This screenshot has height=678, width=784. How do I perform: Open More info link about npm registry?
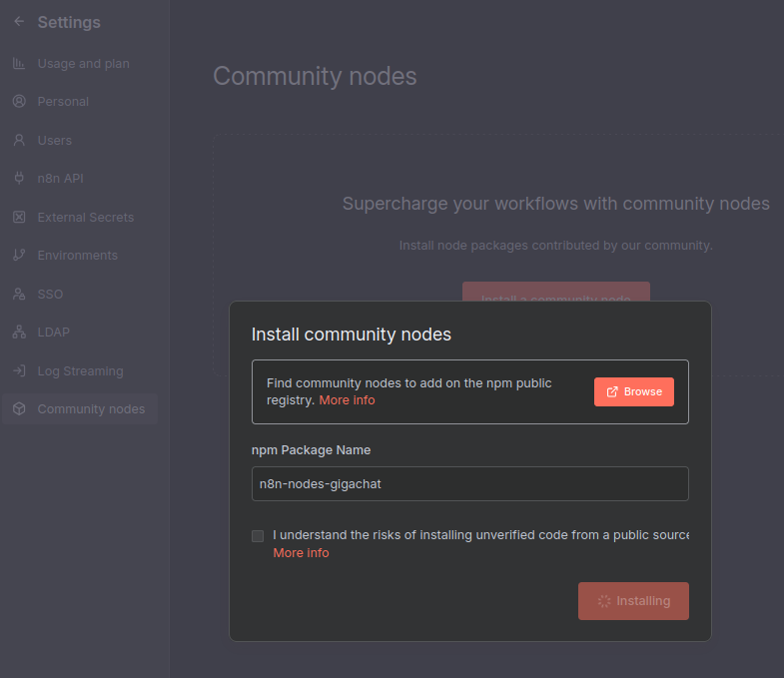(347, 400)
